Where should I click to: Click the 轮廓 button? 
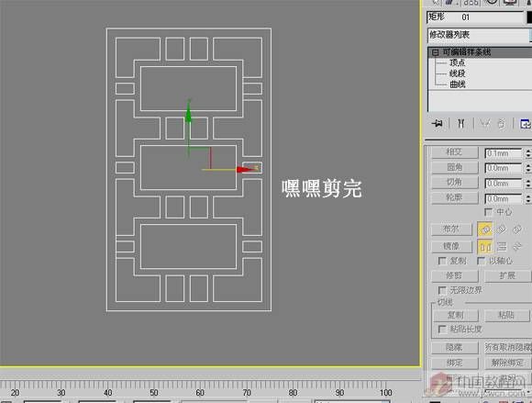pyautogui.click(x=455, y=198)
